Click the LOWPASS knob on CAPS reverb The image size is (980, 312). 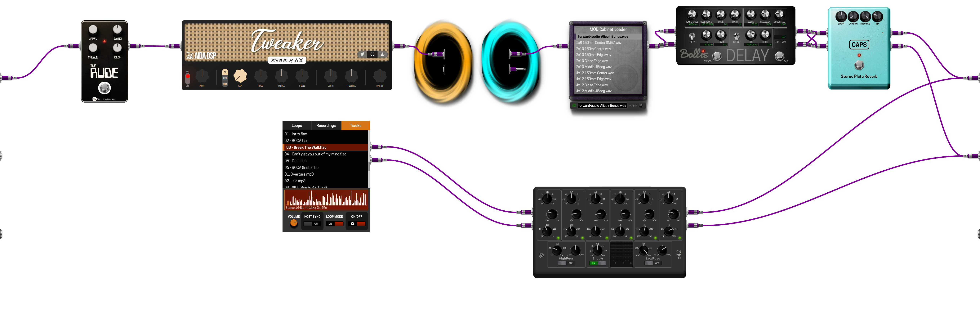tap(865, 16)
